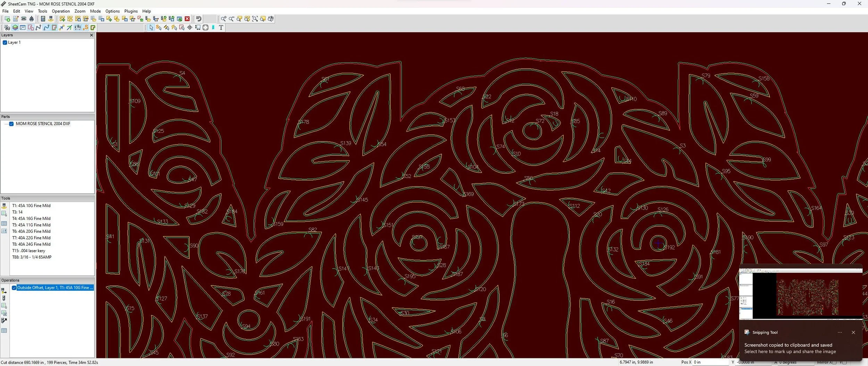This screenshot has width=868, height=366.
Task: Select tool T6: 40A 20G Fine Mild
Action: click(x=31, y=231)
